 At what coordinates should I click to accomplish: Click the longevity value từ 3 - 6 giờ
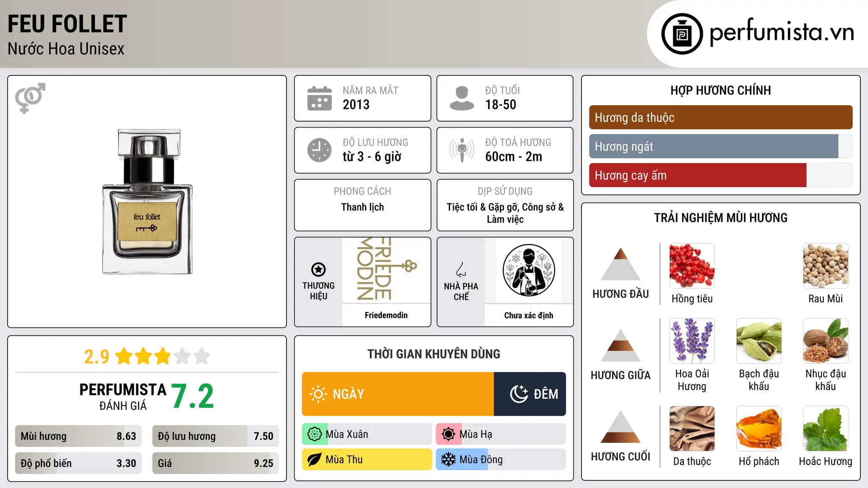(372, 157)
